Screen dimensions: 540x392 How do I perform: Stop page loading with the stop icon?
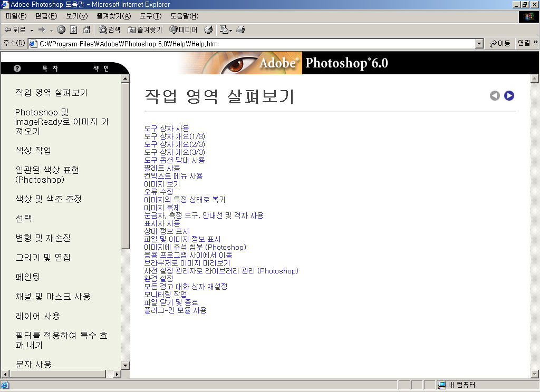point(61,30)
